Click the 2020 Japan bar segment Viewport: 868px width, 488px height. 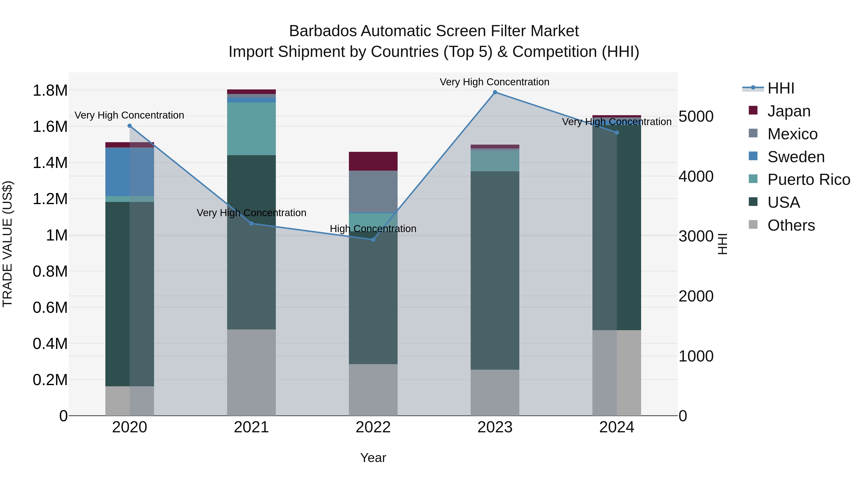pyautogui.click(x=130, y=145)
